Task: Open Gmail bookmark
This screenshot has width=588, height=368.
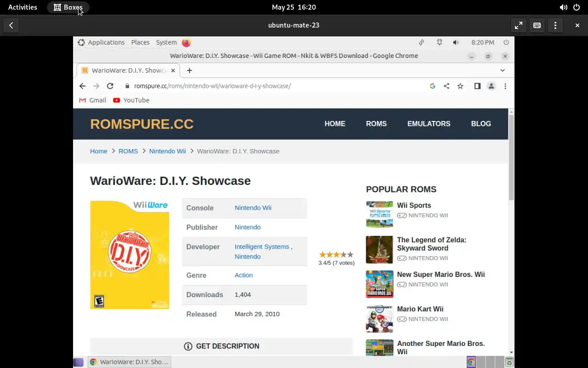Action: pos(92,100)
